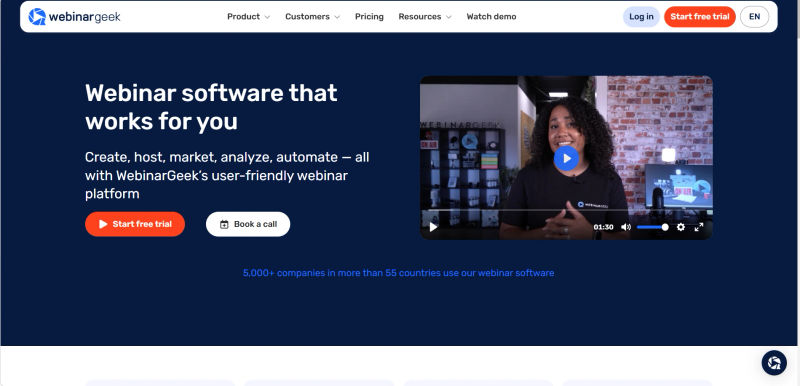Open video settings gear icon

coord(681,227)
